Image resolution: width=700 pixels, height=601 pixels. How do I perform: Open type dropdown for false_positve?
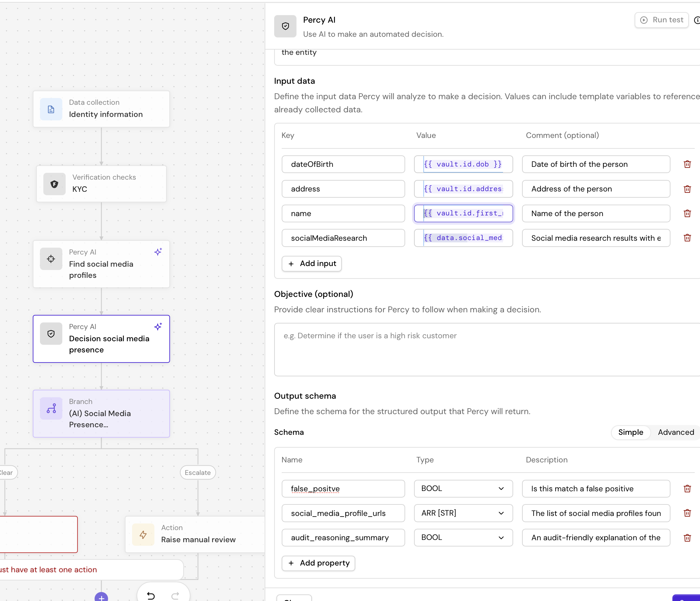(x=463, y=488)
